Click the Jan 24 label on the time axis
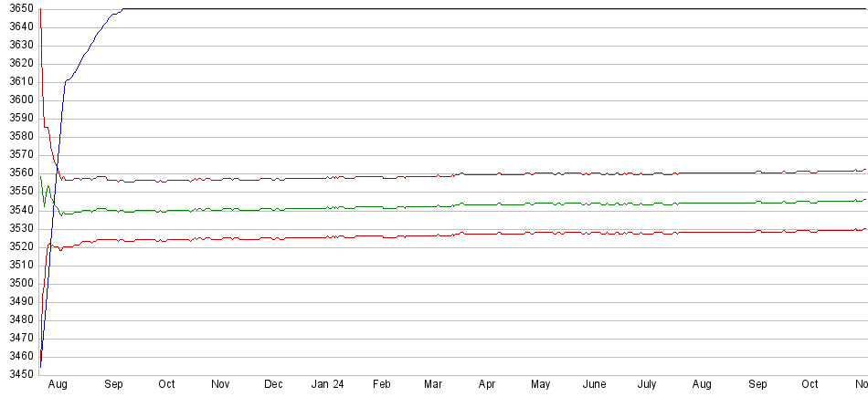The image size is (868, 397). coord(326,384)
